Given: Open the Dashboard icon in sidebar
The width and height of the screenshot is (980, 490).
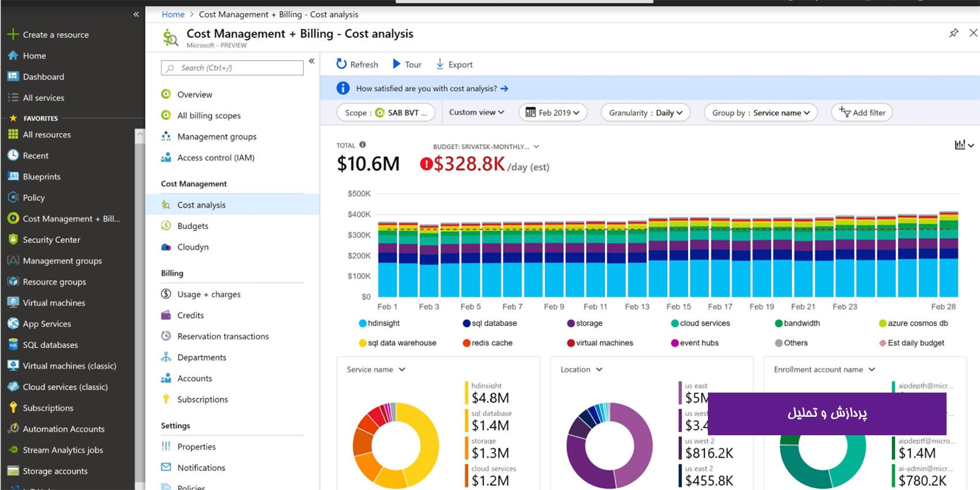Looking at the screenshot, I should click(13, 76).
